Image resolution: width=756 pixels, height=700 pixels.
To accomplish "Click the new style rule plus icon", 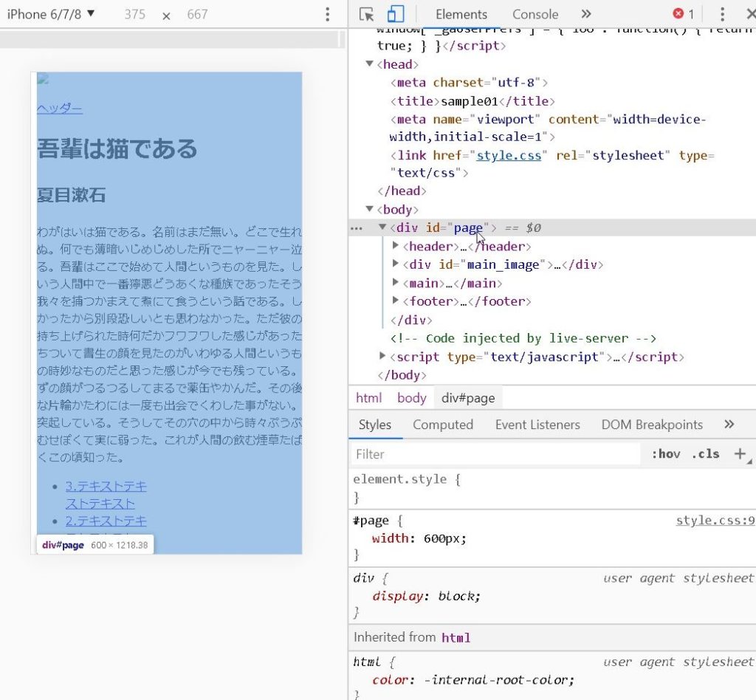I will click(740, 454).
